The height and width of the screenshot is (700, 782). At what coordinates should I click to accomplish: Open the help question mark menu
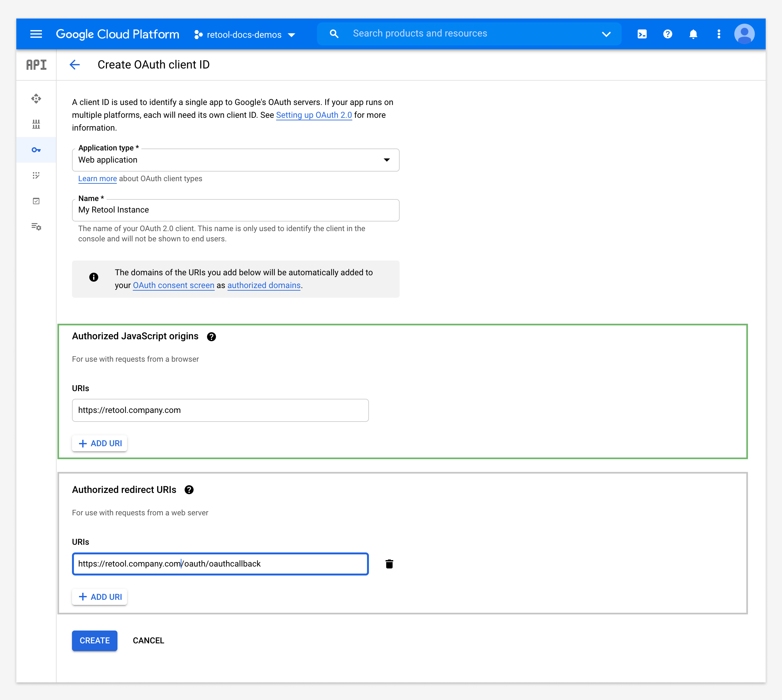(x=667, y=34)
